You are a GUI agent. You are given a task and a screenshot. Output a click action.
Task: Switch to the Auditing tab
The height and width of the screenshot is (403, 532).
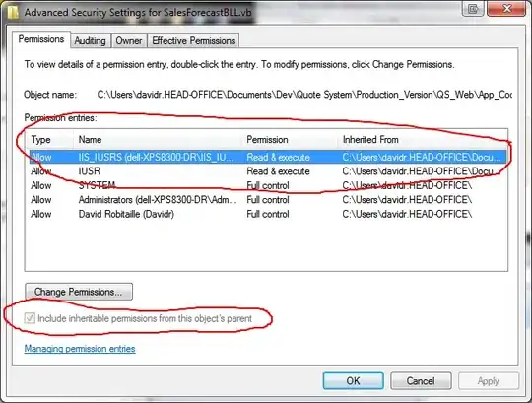point(91,41)
